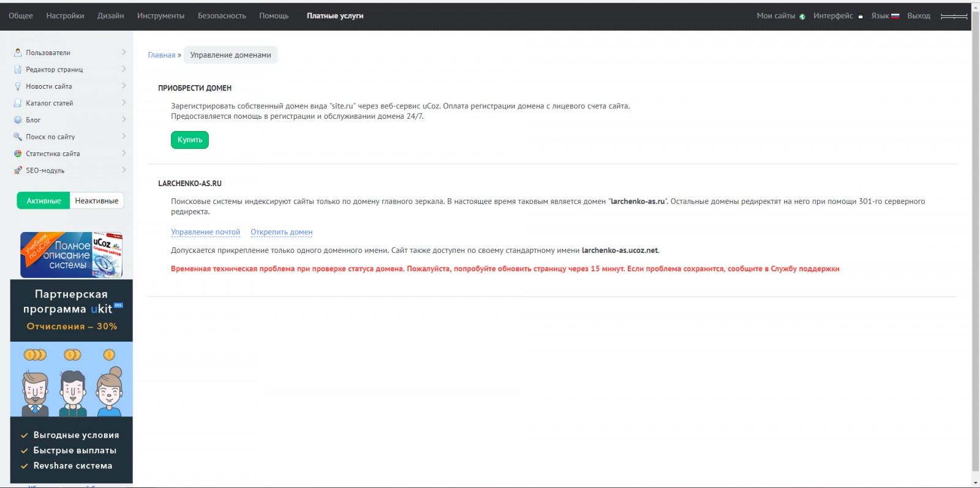Click the ПРИОБРЕСТИ ДОМЕН heading text
Image resolution: width=980 pixels, height=488 pixels.
195,88
